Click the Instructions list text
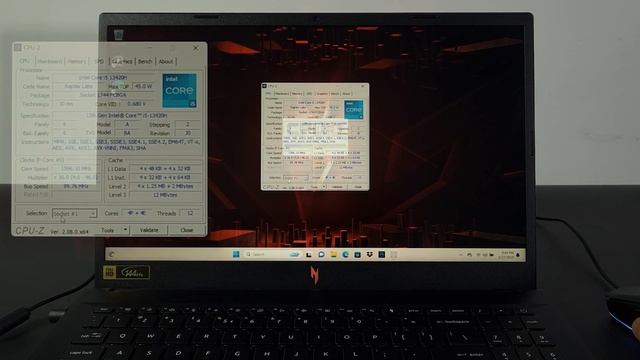 point(127,145)
